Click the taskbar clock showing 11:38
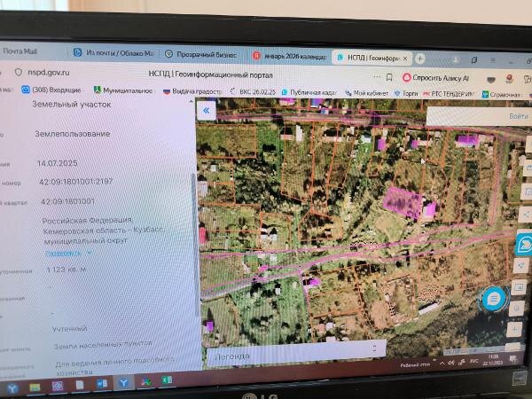The width and height of the screenshot is (532, 399). click(494, 359)
